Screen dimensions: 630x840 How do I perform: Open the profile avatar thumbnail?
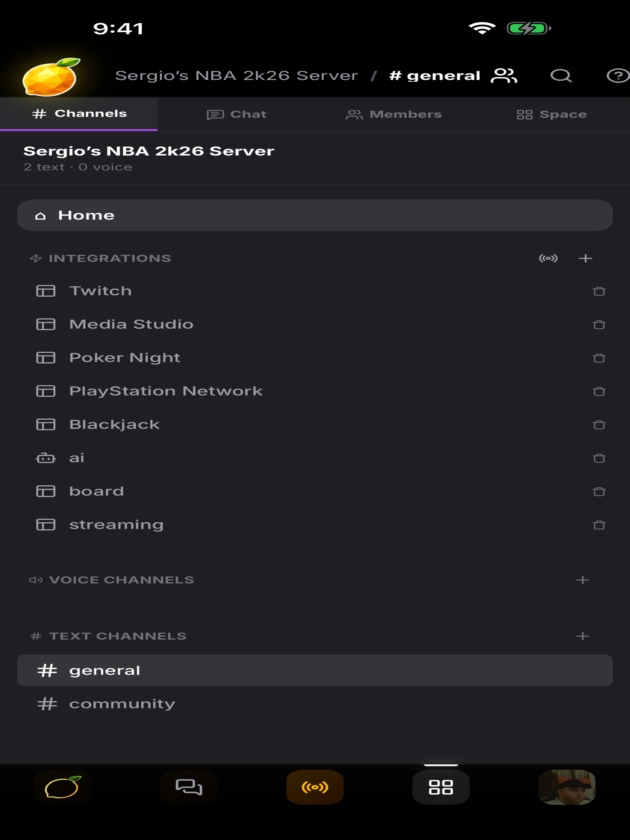point(567,787)
